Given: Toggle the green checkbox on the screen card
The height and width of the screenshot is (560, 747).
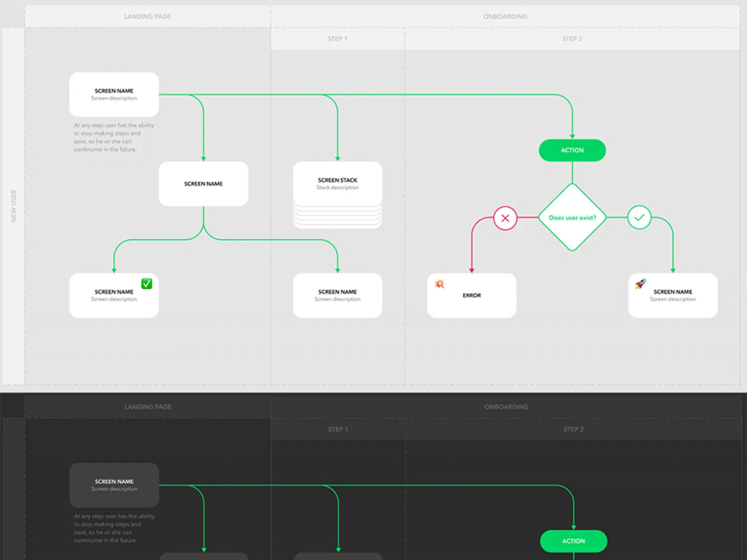Looking at the screenshot, I should click(147, 284).
